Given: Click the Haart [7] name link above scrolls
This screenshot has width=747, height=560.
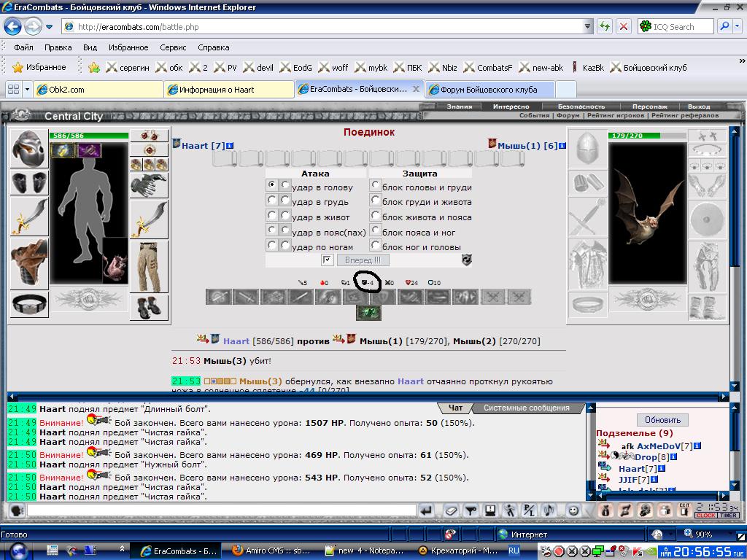Looking at the screenshot, I should (x=203, y=146).
